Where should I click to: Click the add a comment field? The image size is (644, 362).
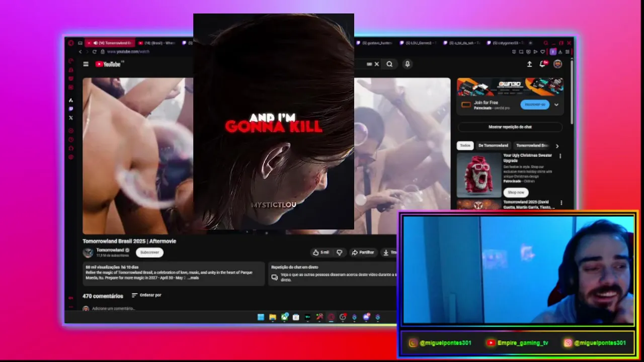coord(114,308)
